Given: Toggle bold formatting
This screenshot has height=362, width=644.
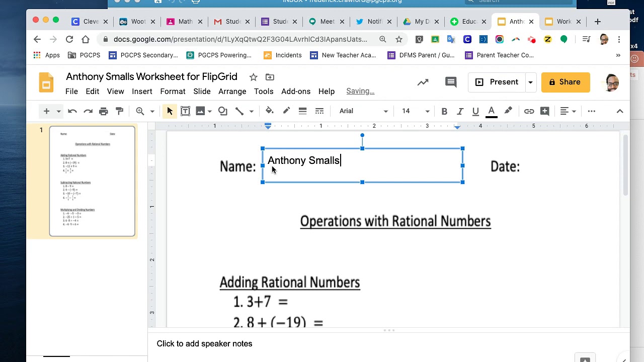Looking at the screenshot, I should tap(444, 111).
